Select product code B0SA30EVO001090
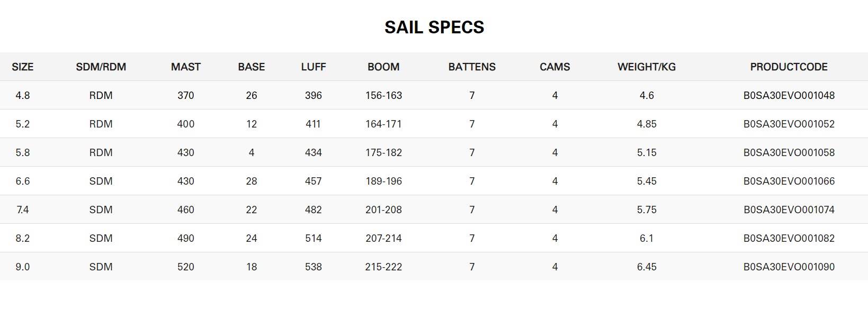This screenshot has height=318, width=868. pos(789,267)
